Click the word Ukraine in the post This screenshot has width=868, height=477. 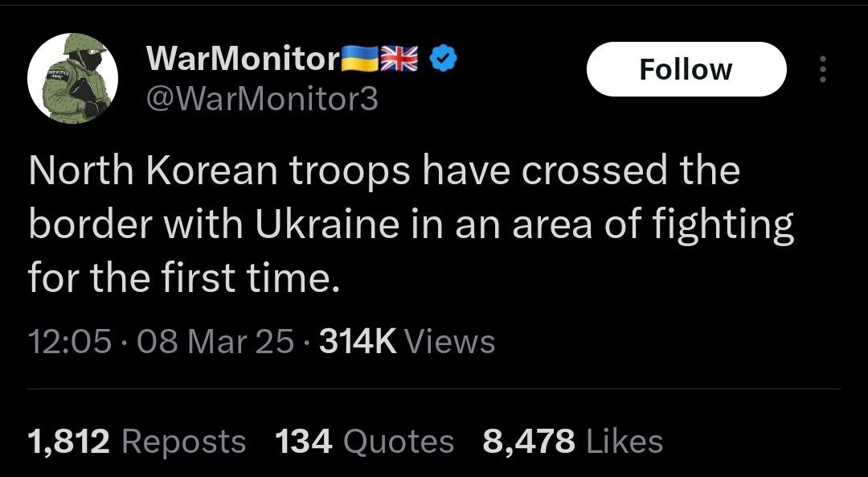pos(327,226)
